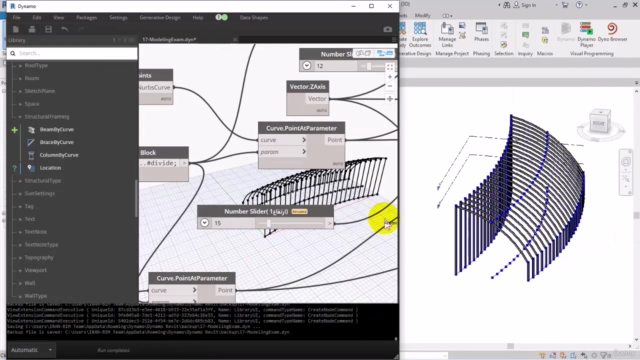
Task: Zoom in with the canvas plus icon
Action: click(x=390, y=77)
